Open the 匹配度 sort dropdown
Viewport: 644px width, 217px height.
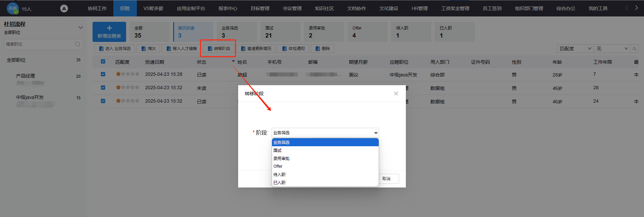point(575,49)
